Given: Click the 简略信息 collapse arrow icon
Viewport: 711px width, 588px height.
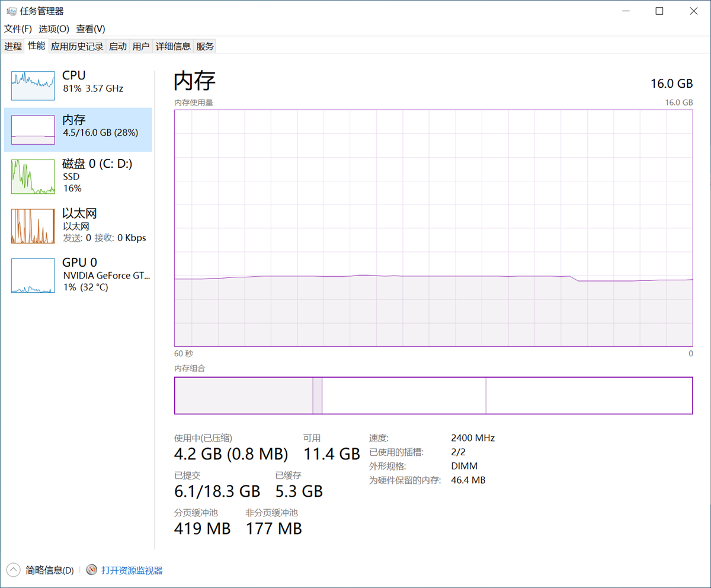Looking at the screenshot, I should pyautogui.click(x=14, y=570).
